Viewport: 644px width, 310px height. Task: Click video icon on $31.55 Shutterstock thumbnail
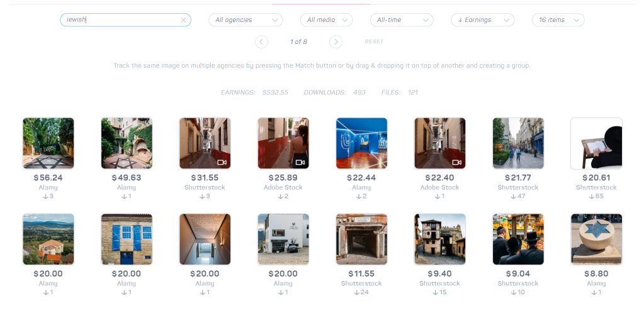(222, 162)
